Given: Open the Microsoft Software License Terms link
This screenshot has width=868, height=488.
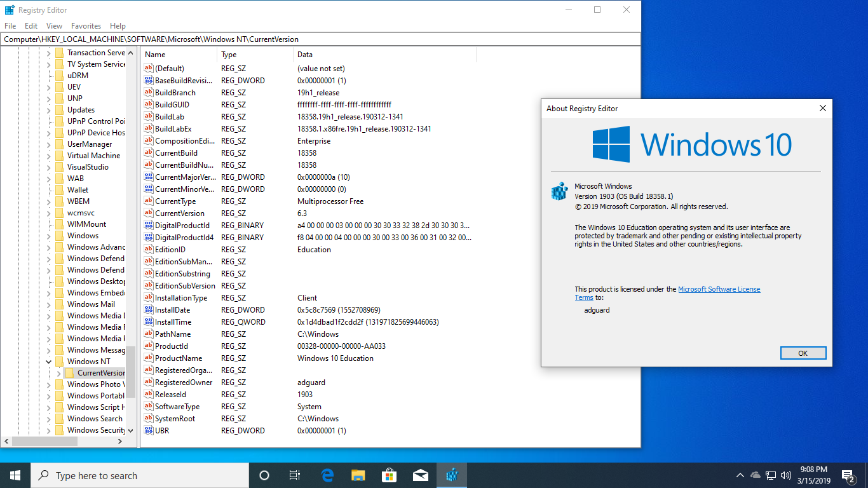Looking at the screenshot, I should coord(719,289).
